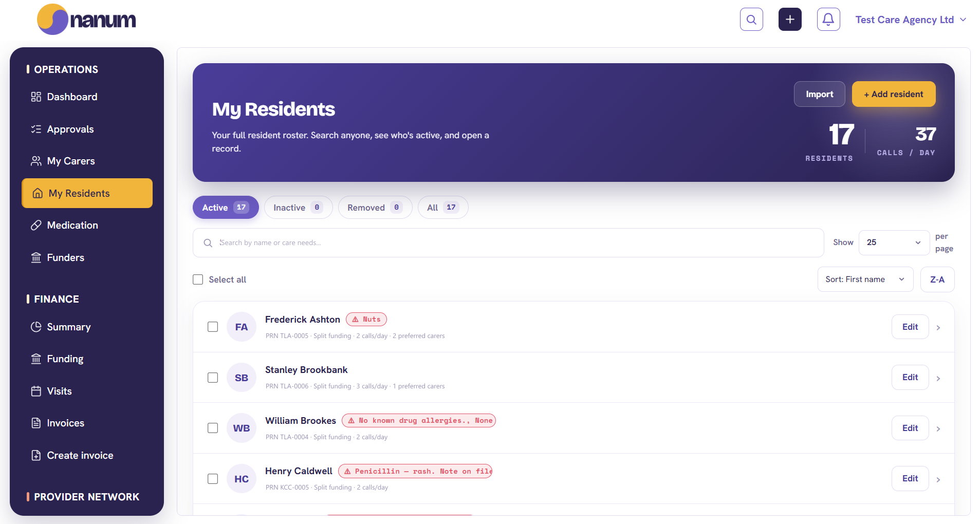Click the Create invoice file-plus icon
980x524 pixels.
(x=36, y=455)
